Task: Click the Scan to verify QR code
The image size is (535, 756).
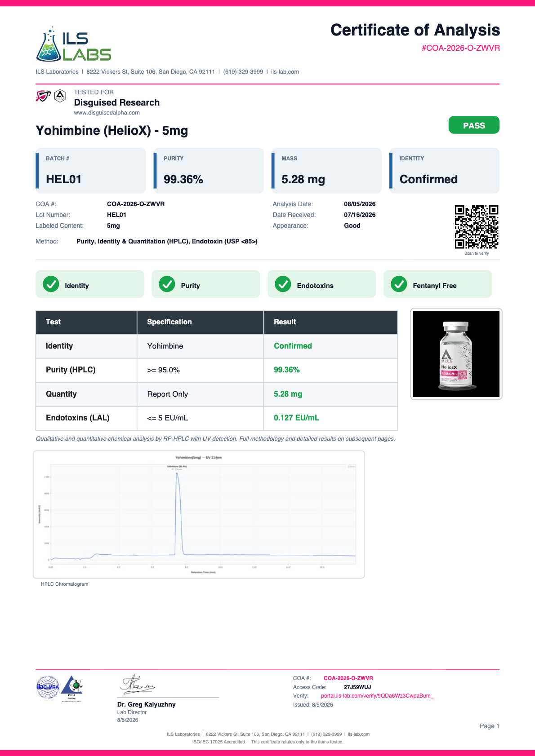Action: click(x=477, y=227)
